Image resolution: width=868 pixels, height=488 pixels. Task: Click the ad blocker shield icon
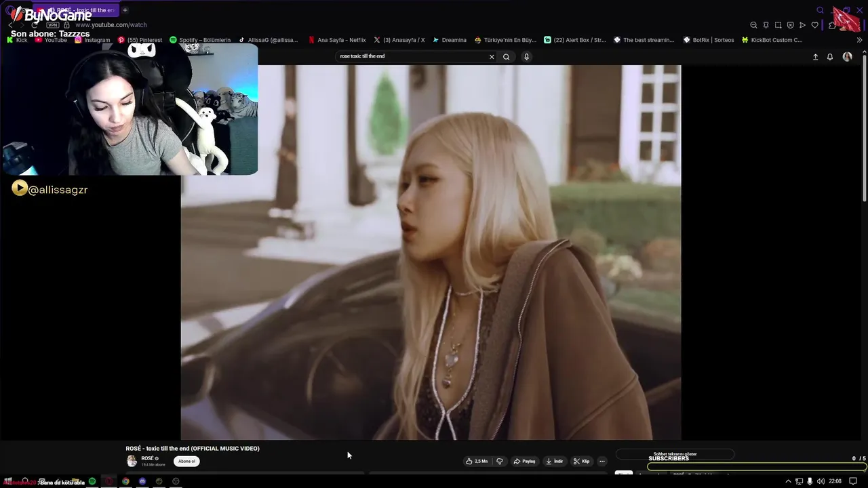(x=790, y=25)
